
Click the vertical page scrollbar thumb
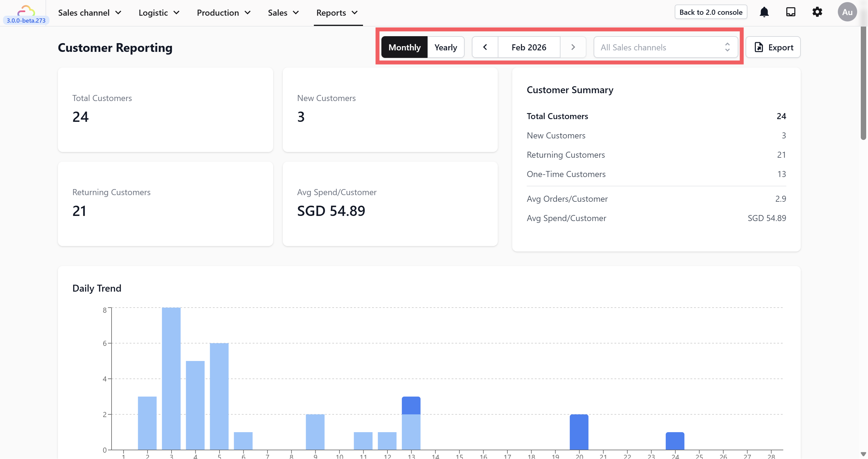click(x=863, y=83)
